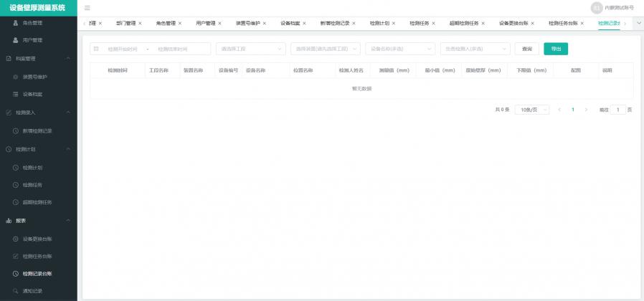
Task: Close the 设备更换台账 tab
Action: tap(532, 24)
